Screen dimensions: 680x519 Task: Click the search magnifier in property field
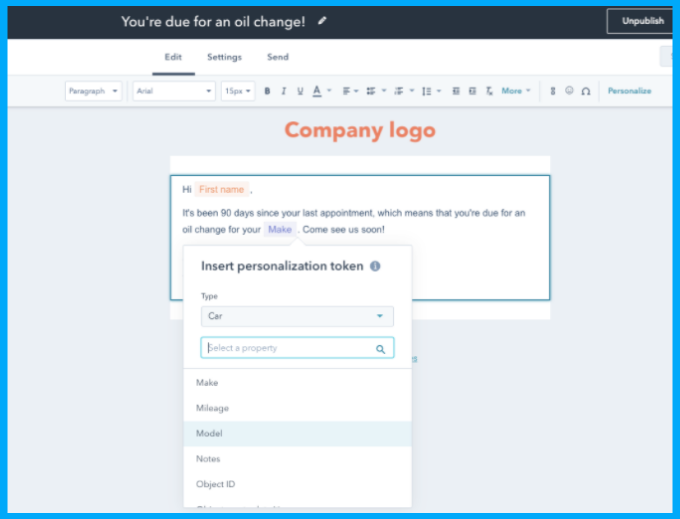click(x=381, y=349)
